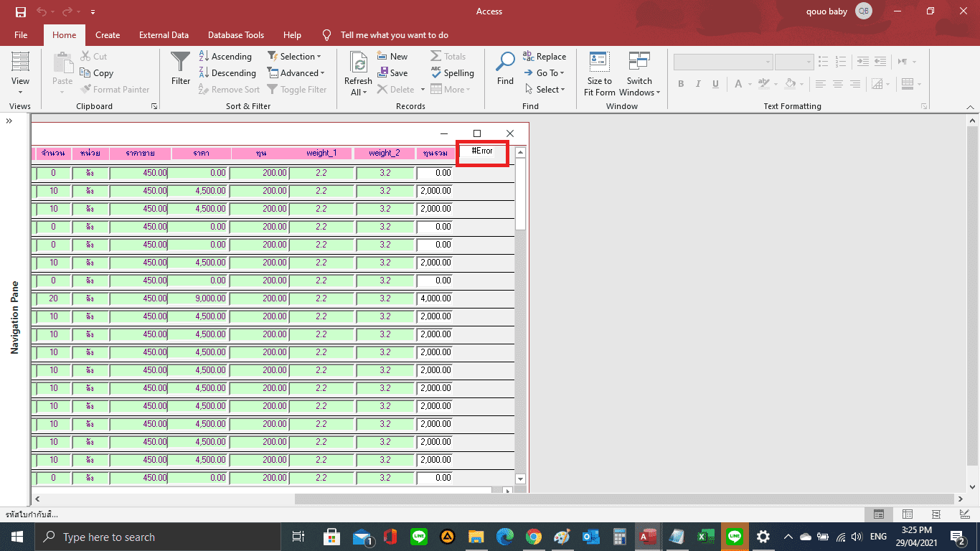This screenshot has width=980, height=551.
Task: Switch to Datasheet View in status bar
Action: (908, 514)
